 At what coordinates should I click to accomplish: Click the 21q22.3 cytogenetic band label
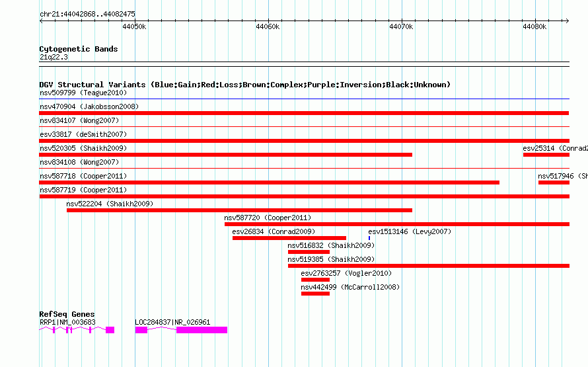(x=54, y=57)
